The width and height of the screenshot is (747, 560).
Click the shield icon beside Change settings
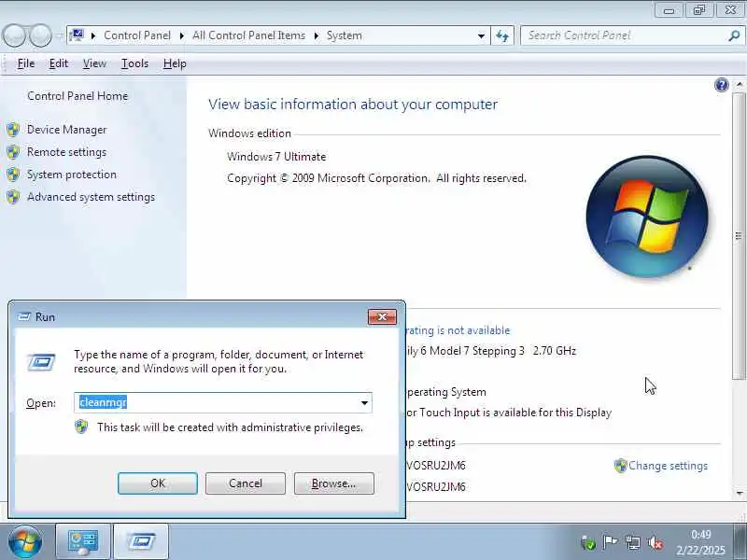tap(620, 466)
